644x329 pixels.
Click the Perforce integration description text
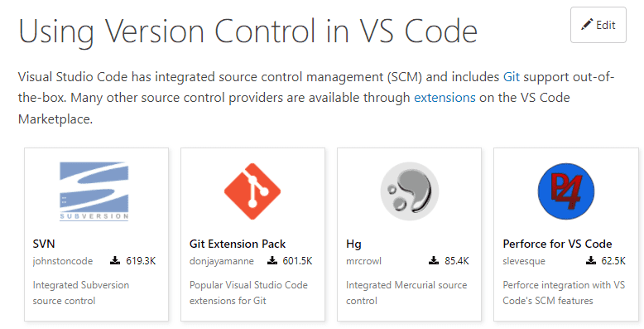pyautogui.click(x=564, y=293)
